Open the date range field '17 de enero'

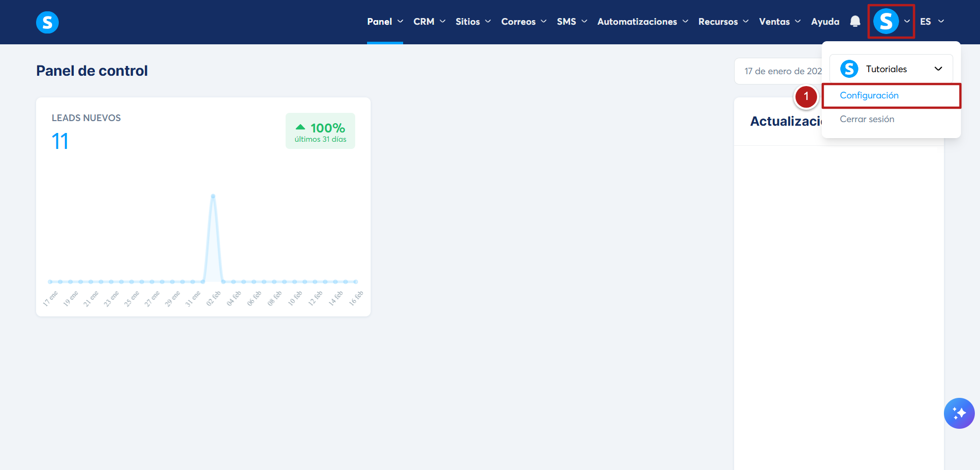[778, 71]
